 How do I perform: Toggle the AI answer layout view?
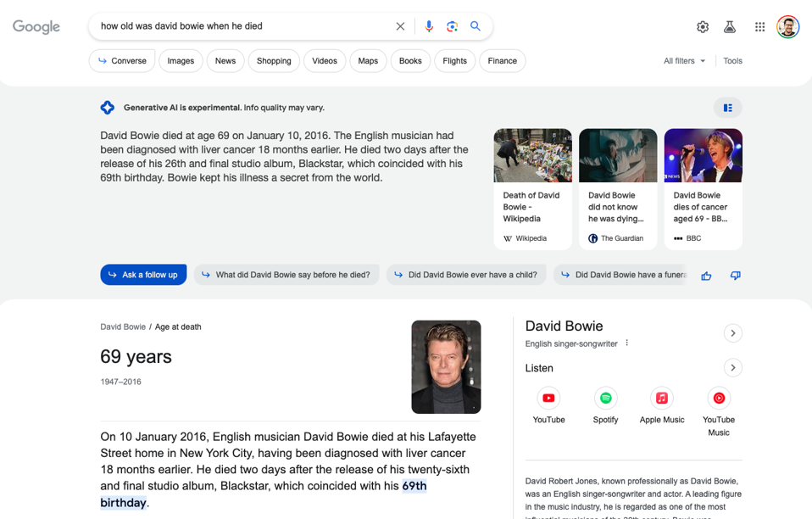pyautogui.click(x=727, y=108)
